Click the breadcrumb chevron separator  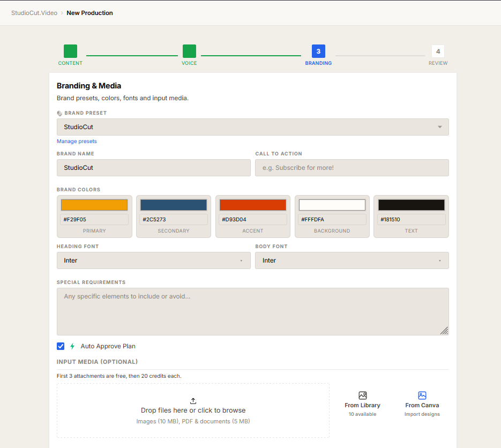coord(62,13)
